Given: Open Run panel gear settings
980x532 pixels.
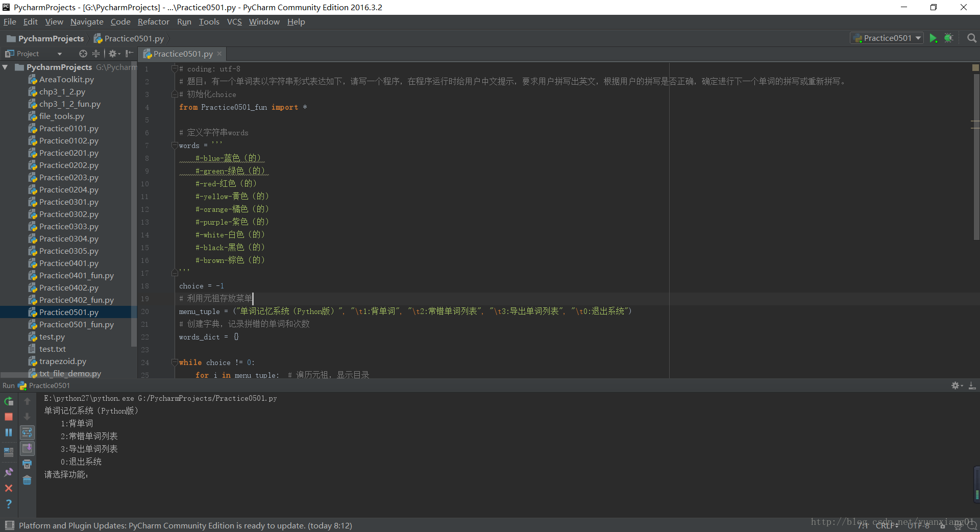Looking at the screenshot, I should (957, 385).
